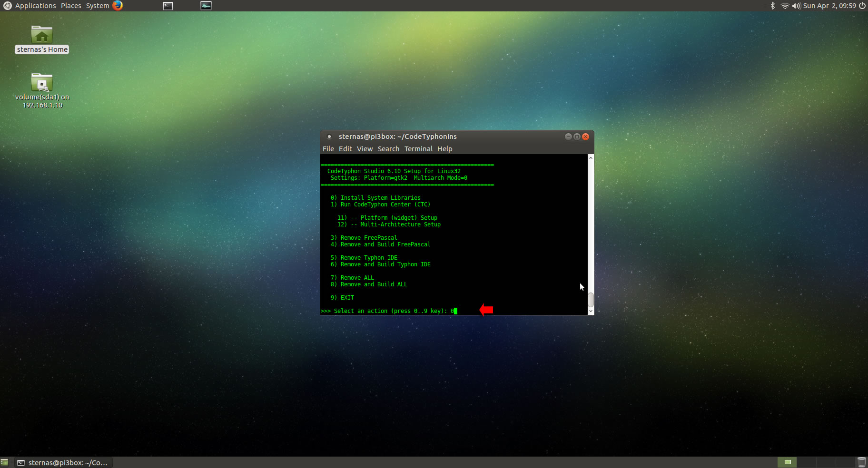Minimize the terminal window
The image size is (868, 468).
[x=568, y=136]
